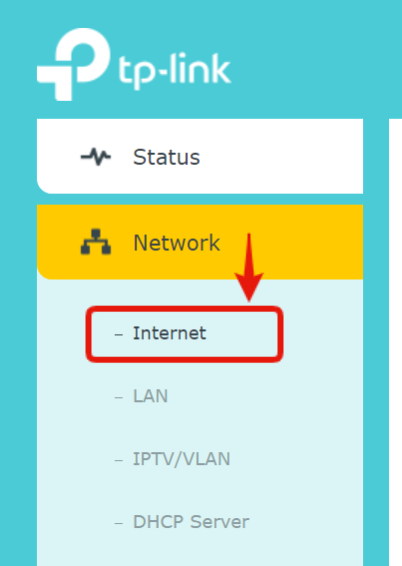Open the DHCP Server submenu item

tap(191, 522)
